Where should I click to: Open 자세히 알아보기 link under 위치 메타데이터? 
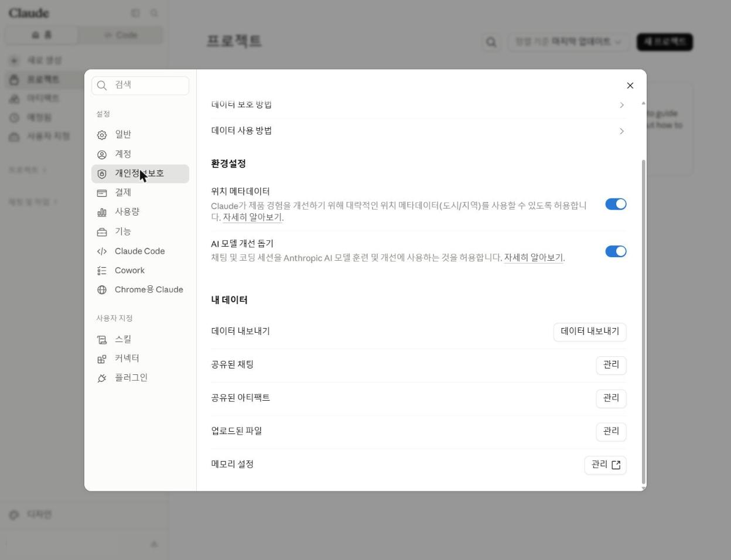coord(252,217)
